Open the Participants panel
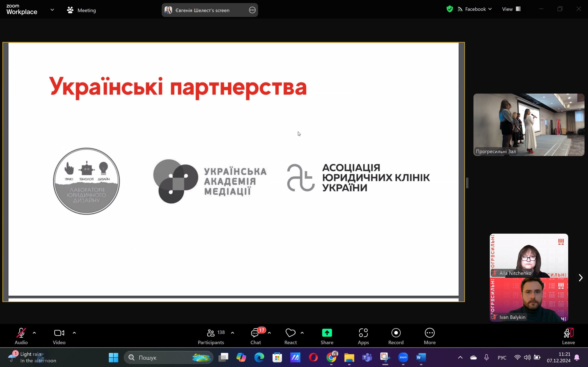This screenshot has width=588, height=367. tap(211, 336)
